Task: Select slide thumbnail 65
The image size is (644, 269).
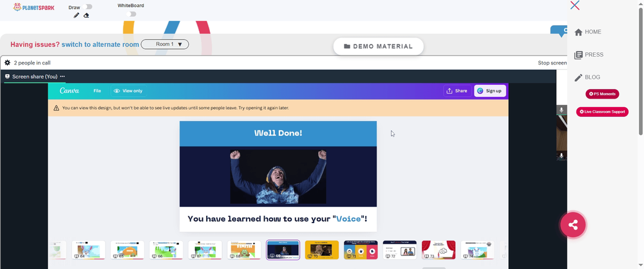Action: [x=128, y=250]
